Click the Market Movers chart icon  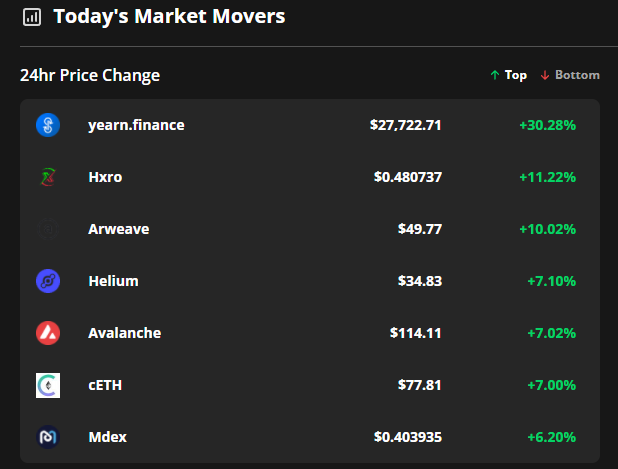32,17
